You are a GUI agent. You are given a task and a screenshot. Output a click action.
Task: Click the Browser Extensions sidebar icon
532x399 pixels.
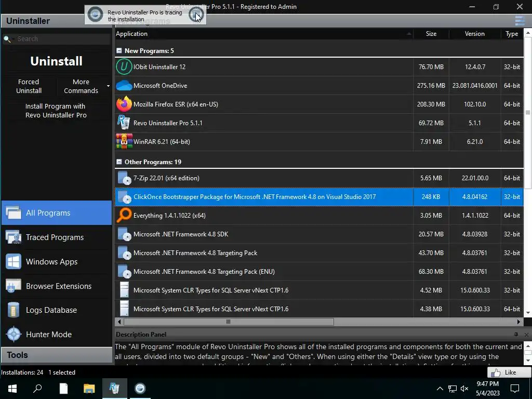[x=14, y=286]
